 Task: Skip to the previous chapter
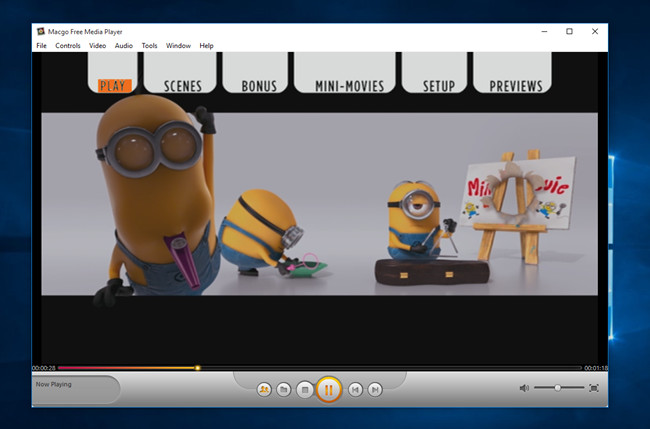(x=355, y=390)
